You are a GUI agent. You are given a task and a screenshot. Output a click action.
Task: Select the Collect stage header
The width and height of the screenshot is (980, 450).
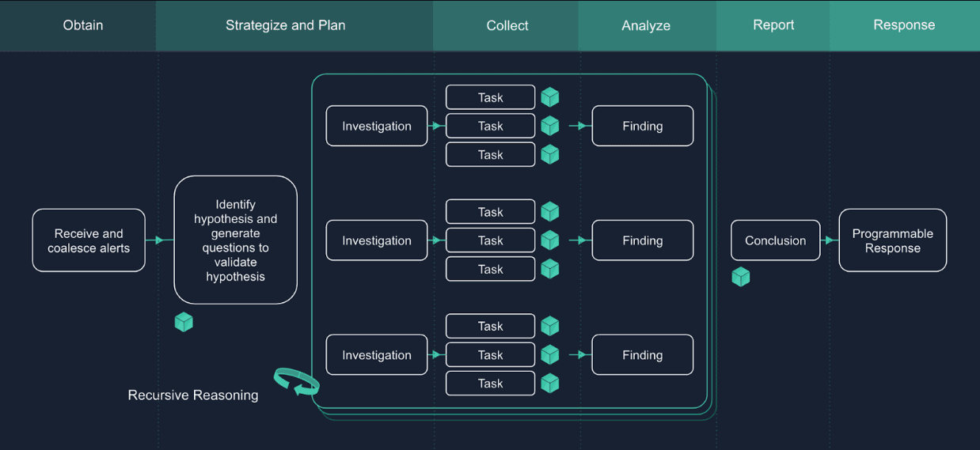pos(506,25)
